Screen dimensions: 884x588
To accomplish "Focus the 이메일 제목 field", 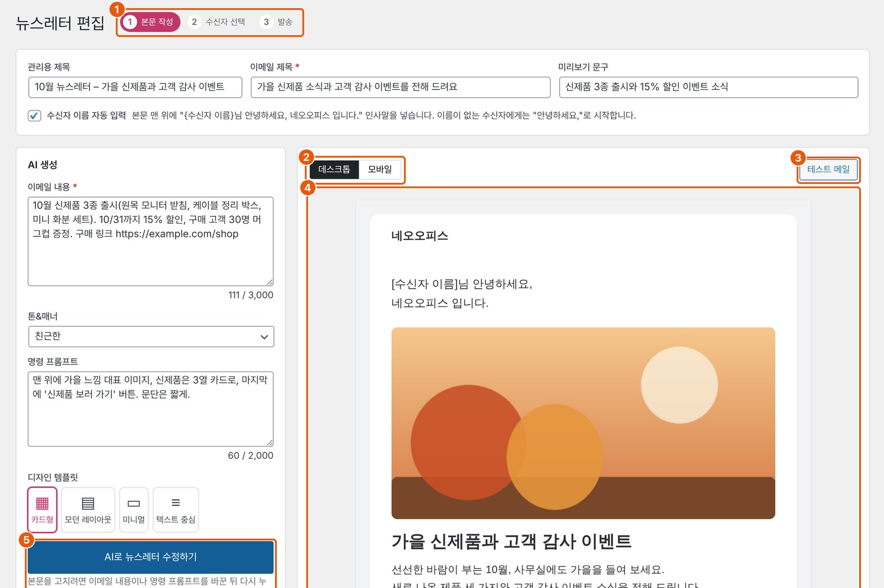I will 401,87.
